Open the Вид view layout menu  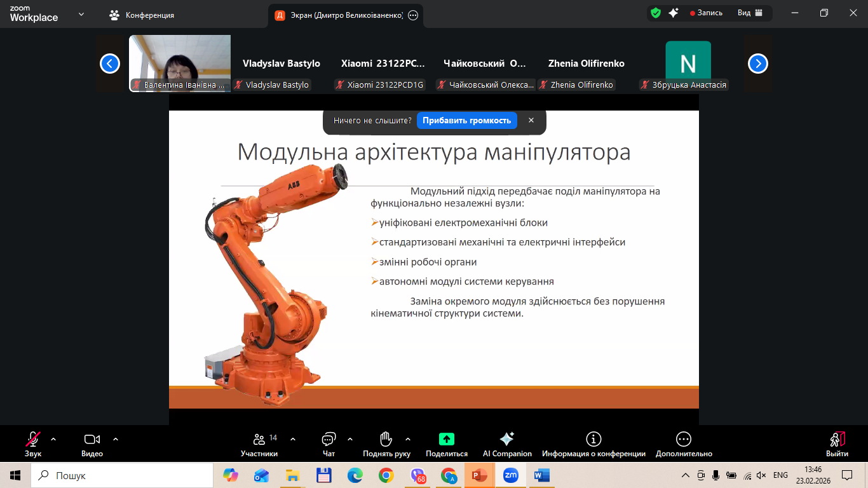pyautogui.click(x=750, y=13)
